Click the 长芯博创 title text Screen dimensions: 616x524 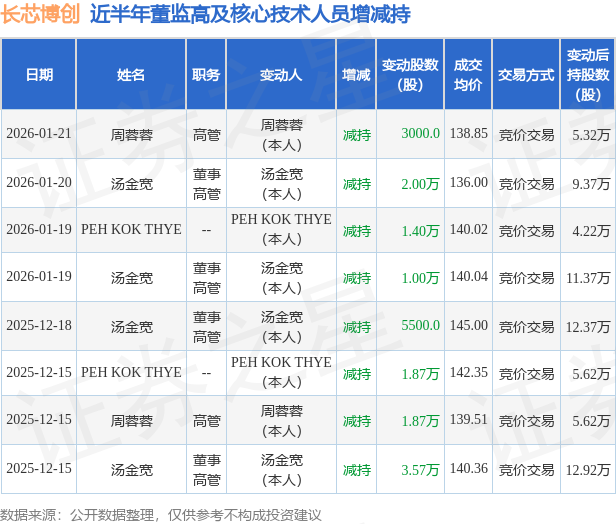coord(40,14)
